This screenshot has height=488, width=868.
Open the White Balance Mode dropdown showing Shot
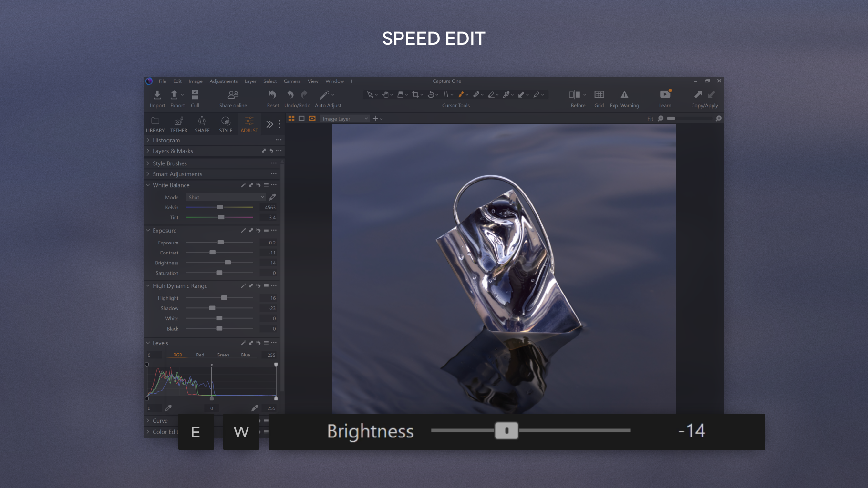(x=225, y=197)
